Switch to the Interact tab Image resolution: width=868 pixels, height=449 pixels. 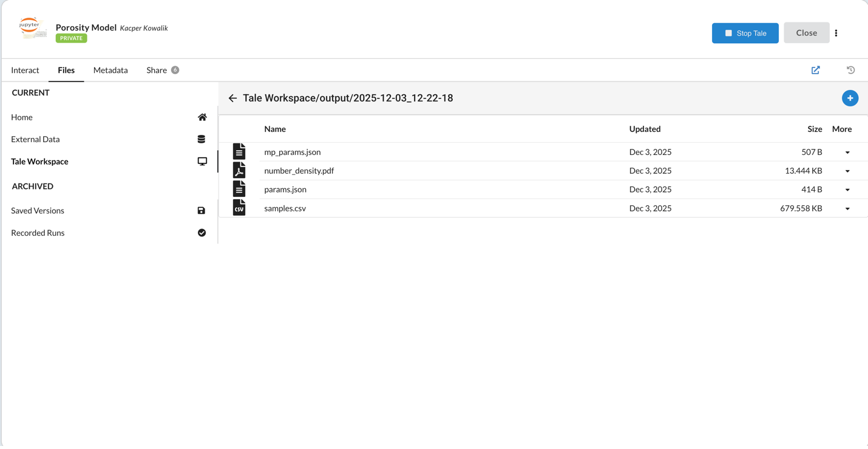(x=25, y=70)
